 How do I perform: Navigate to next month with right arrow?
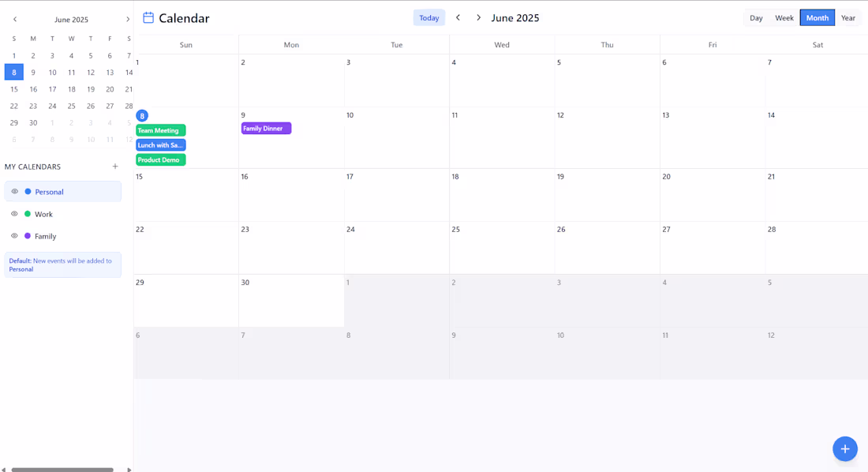point(478,17)
